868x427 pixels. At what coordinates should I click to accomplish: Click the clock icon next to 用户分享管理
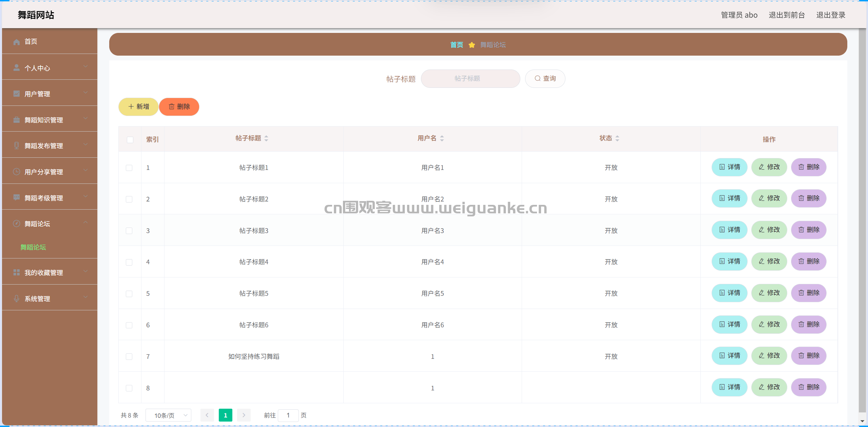(x=16, y=172)
